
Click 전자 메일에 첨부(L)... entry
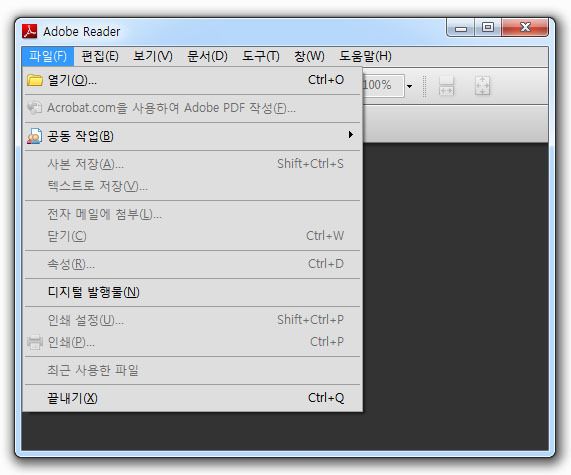pyautogui.click(x=193, y=214)
